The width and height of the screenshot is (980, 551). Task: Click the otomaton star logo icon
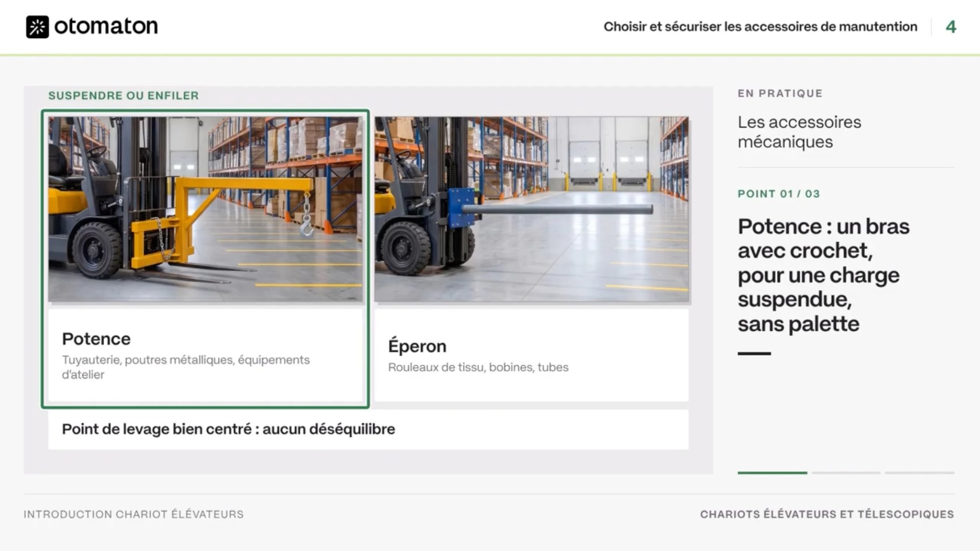point(37,27)
